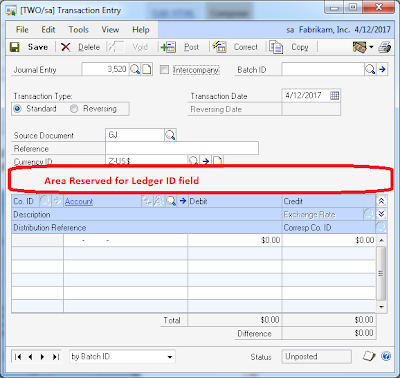Viewport: 400px width, 378px height.
Task: Expand grid rows with the double-down chevron
Action: coord(381,214)
